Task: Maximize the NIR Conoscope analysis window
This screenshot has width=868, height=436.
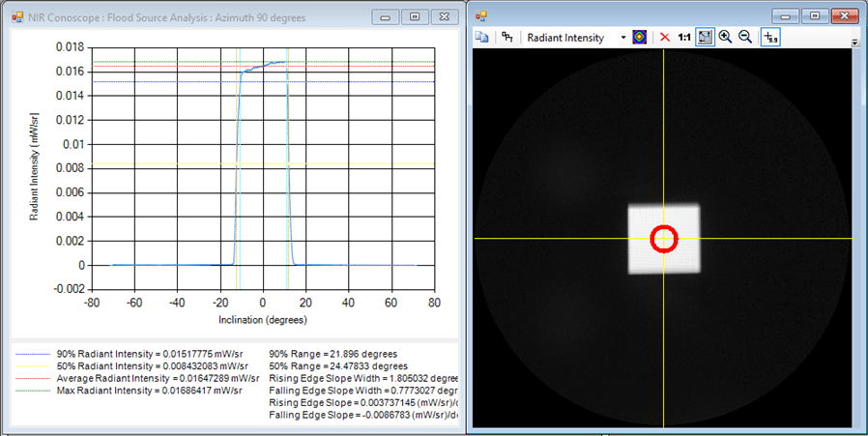Action: (x=415, y=17)
